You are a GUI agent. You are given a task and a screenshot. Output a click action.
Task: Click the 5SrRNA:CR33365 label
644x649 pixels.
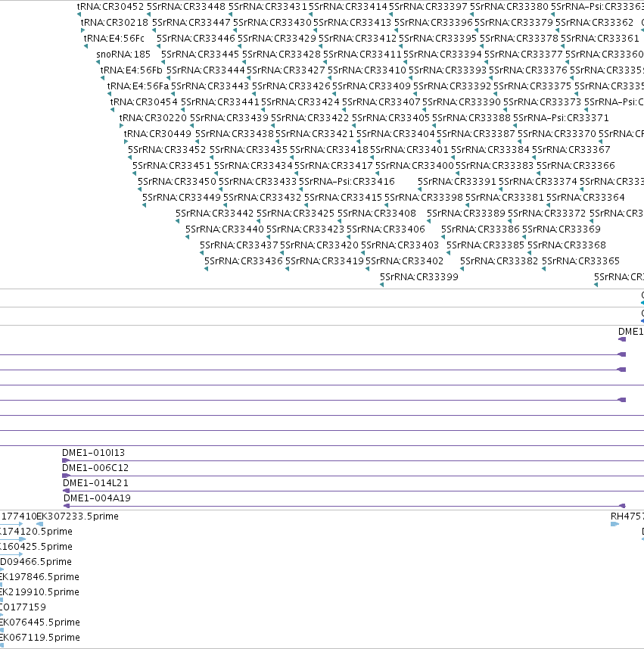[x=580, y=261]
